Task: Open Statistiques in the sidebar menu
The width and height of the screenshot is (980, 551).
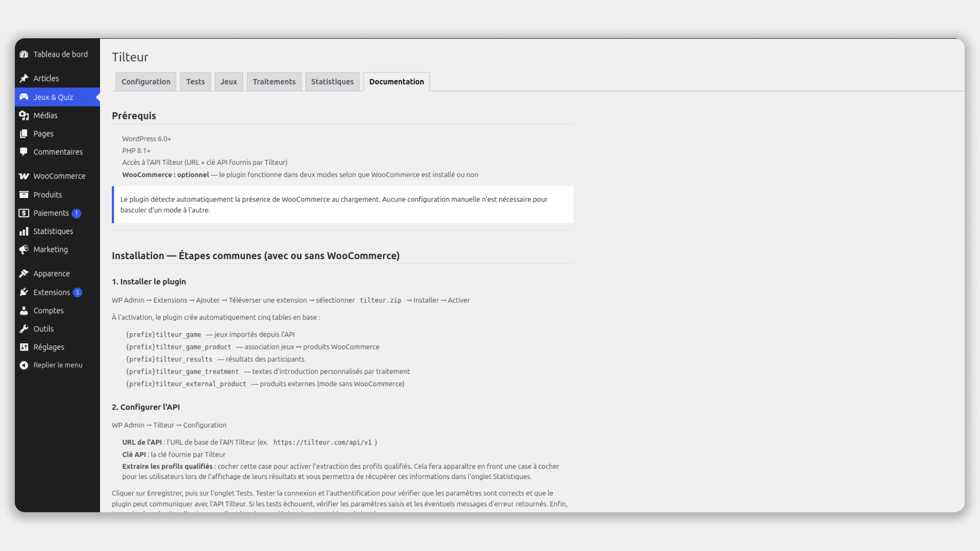Action: (53, 231)
